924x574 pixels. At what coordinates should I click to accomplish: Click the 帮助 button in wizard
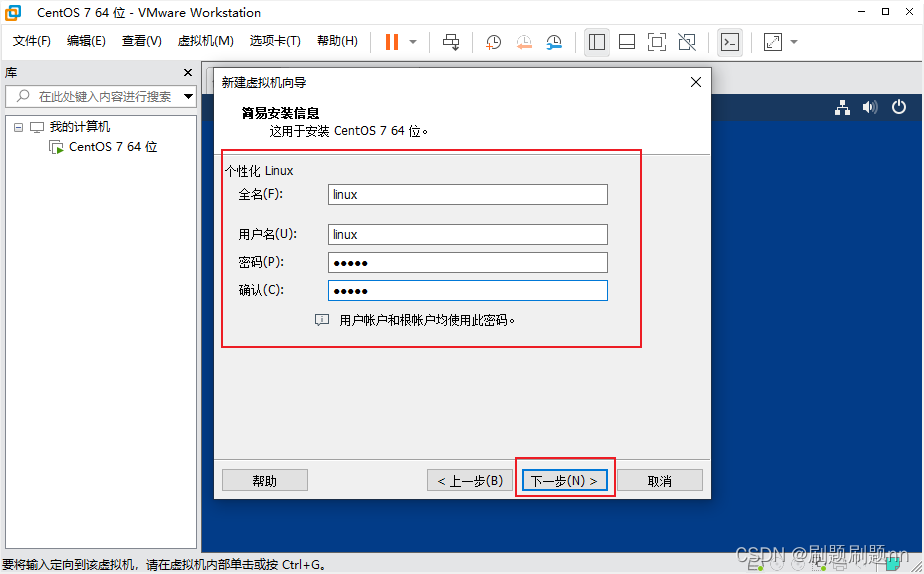pos(265,481)
